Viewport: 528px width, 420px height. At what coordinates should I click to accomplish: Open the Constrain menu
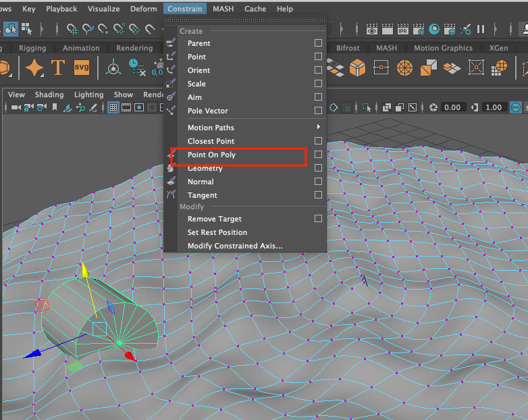tap(185, 9)
